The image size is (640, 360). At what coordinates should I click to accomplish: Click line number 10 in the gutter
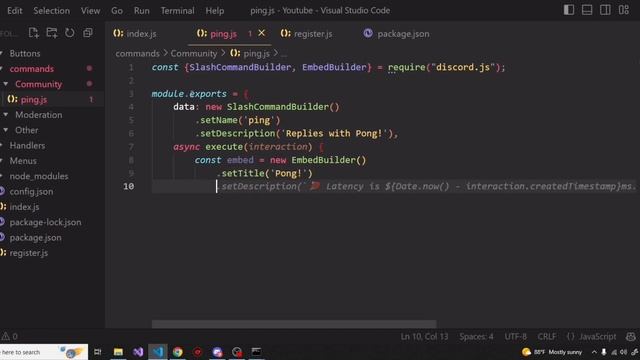(x=129, y=187)
